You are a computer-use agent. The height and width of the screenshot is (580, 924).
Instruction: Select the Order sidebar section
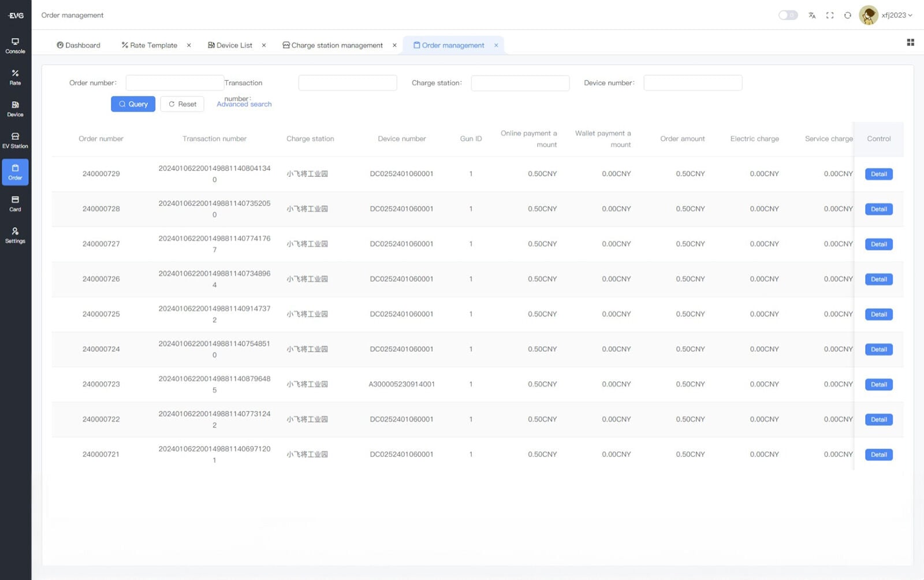coord(15,172)
